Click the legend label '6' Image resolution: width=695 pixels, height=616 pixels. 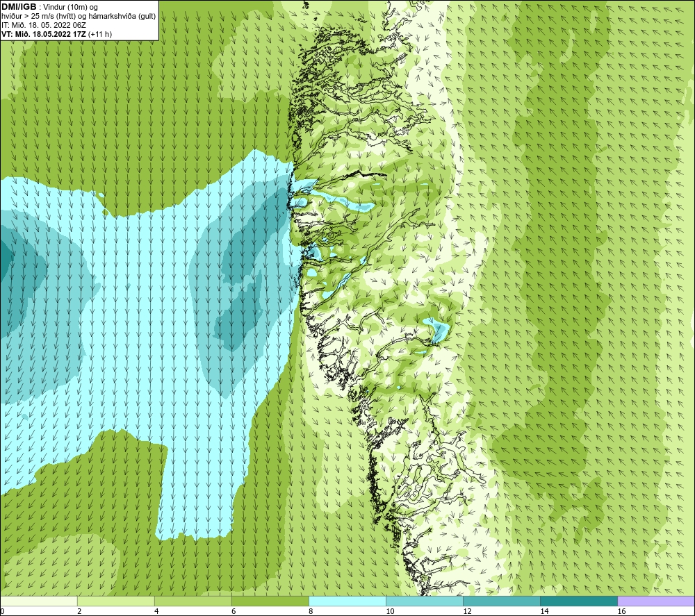tap(233, 612)
